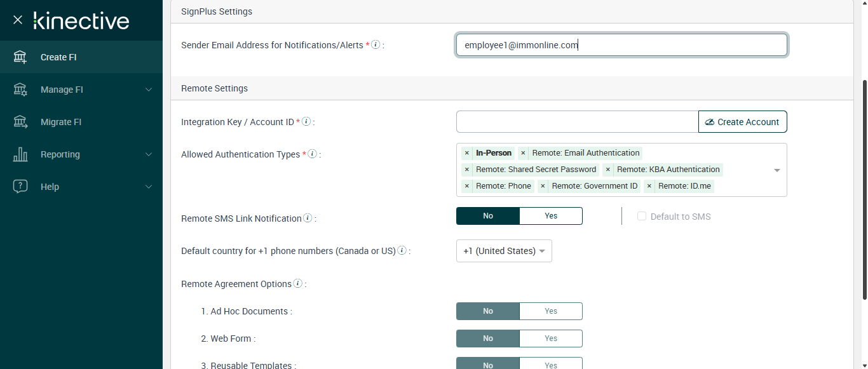This screenshot has width=868, height=369.
Task: Click the Integration Key input field
Action: click(x=577, y=122)
